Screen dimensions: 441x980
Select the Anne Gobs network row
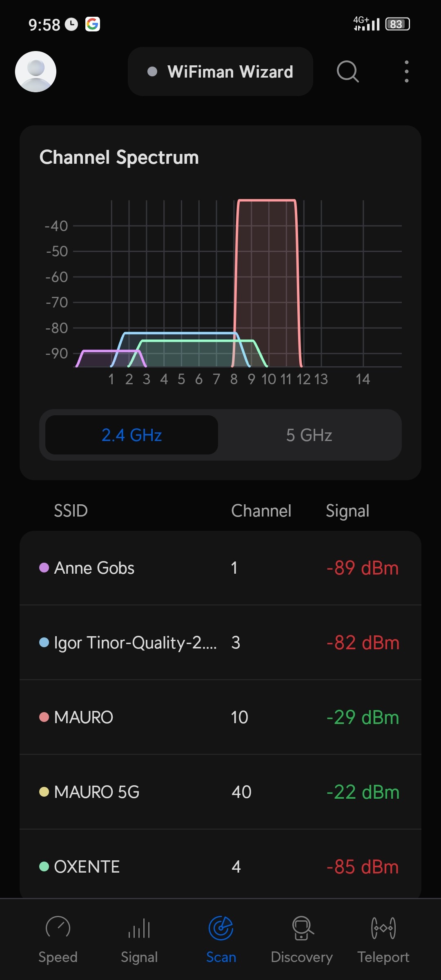tap(220, 568)
